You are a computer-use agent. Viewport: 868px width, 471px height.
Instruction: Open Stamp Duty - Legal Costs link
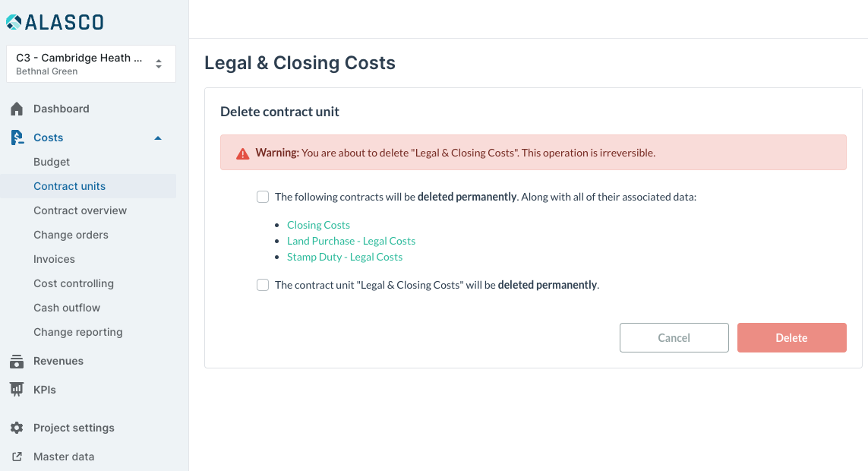[344, 257]
